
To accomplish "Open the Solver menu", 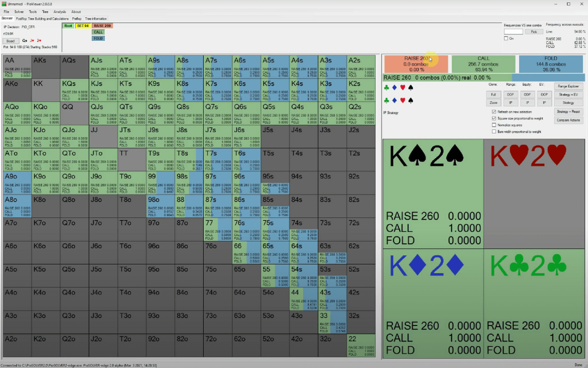I will [19, 11].
